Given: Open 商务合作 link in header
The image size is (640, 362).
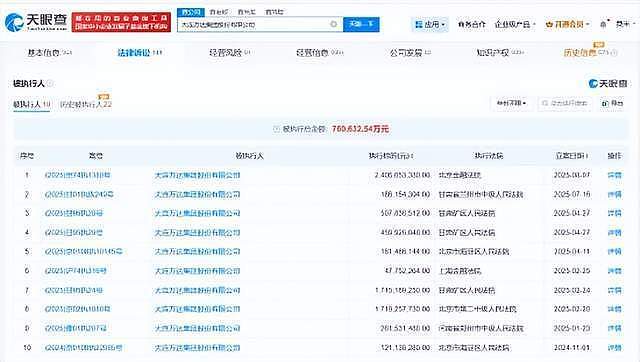Looking at the screenshot, I should (x=472, y=24).
